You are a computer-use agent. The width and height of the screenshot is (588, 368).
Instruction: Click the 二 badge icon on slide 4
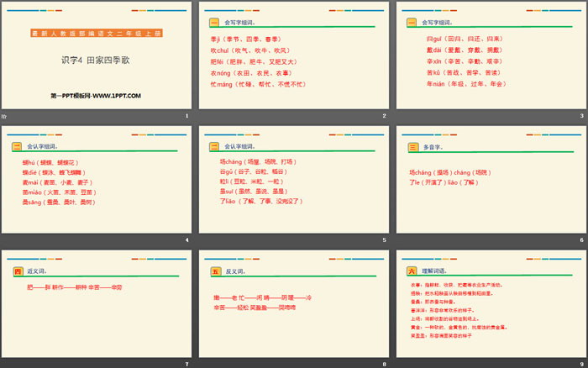coord(18,147)
